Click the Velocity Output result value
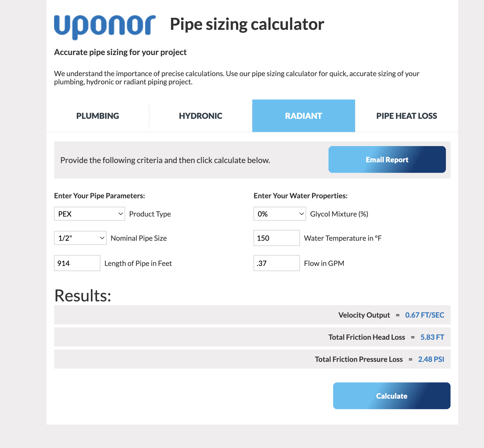The image size is (484, 448). point(425,315)
